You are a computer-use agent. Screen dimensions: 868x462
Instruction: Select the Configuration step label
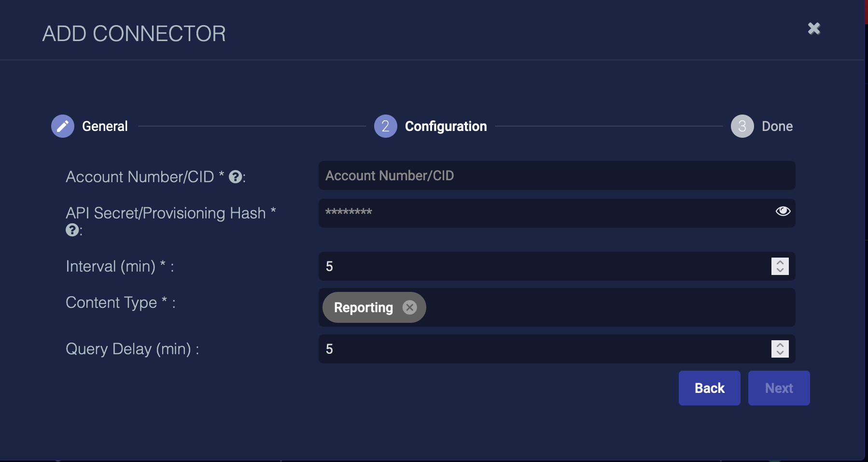[446, 126]
